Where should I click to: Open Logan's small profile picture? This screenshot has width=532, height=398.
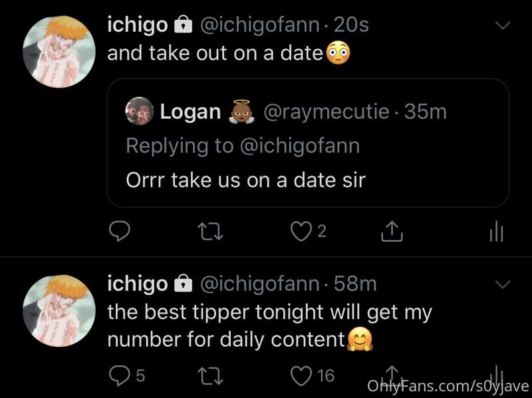point(139,111)
